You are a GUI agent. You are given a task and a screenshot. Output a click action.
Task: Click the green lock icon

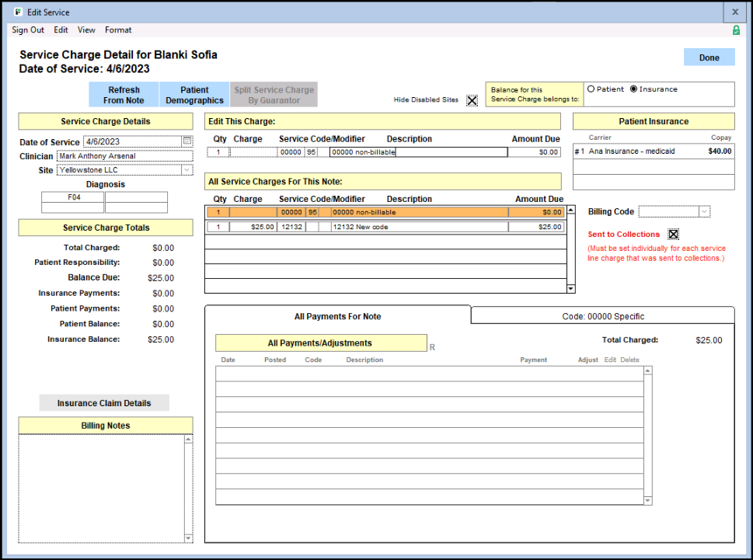coord(736,30)
